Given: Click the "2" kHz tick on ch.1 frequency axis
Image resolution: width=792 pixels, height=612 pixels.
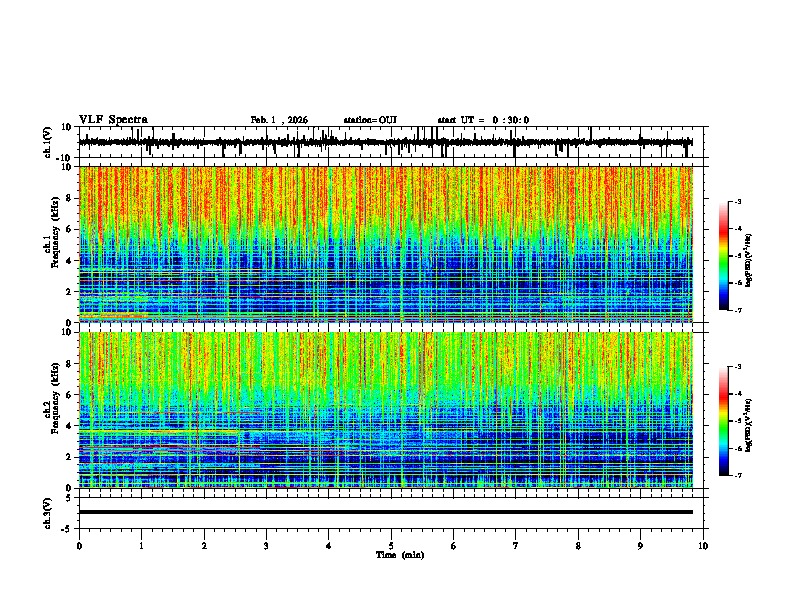Looking at the screenshot, I should click(69, 291).
